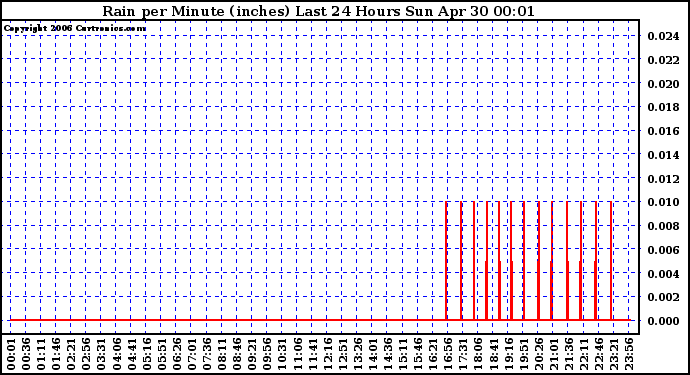Click the 14:36 time label

[388, 354]
